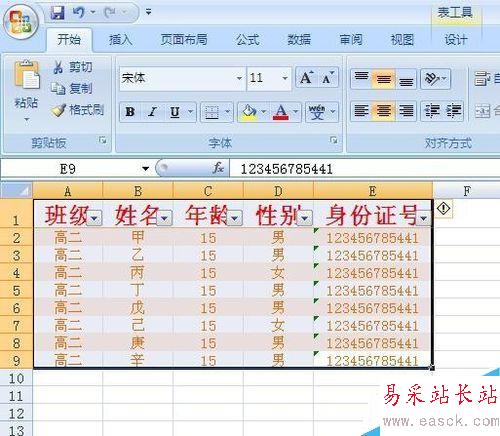Open the font color dropdown arrow

tap(295, 112)
